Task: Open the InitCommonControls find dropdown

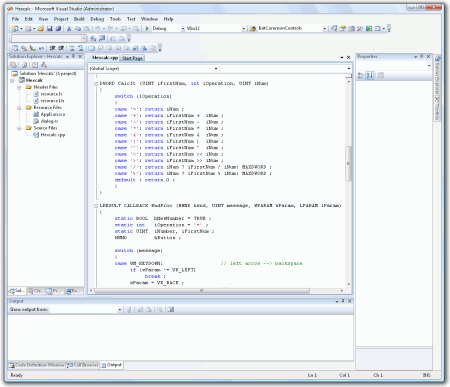Action: pos(324,29)
